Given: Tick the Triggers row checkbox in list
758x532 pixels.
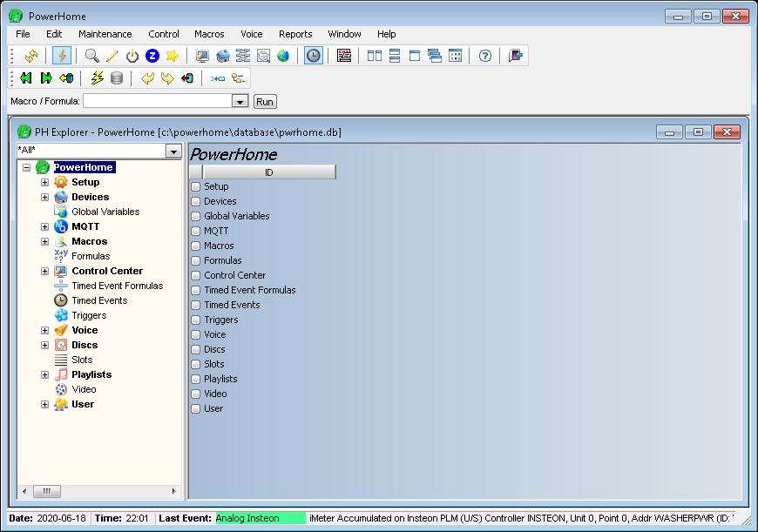Looking at the screenshot, I should pos(196,320).
